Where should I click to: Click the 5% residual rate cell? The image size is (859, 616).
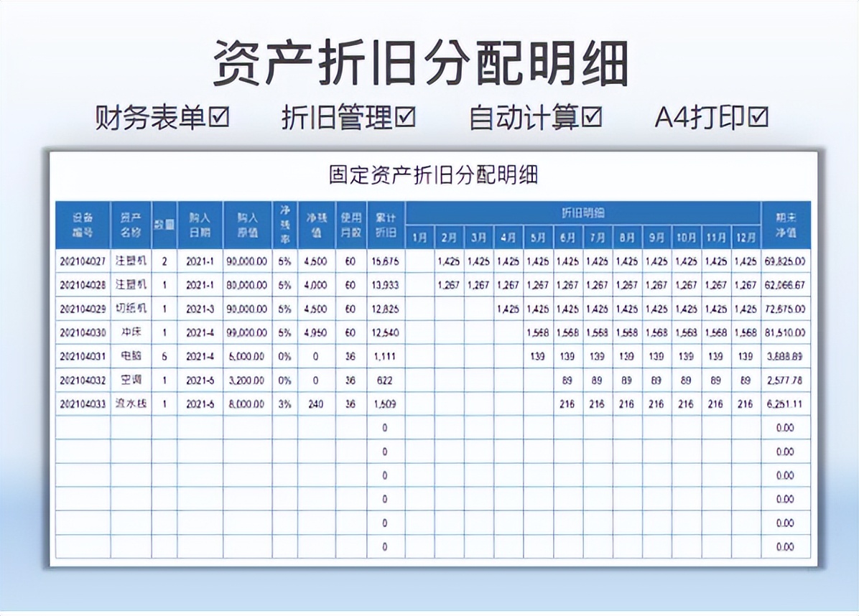coord(285,261)
